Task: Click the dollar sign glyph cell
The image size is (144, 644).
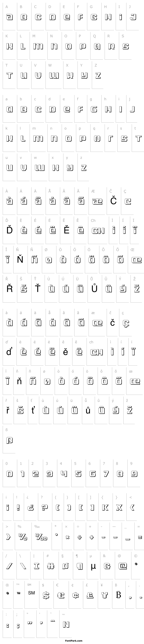Action: pos(47,594)
